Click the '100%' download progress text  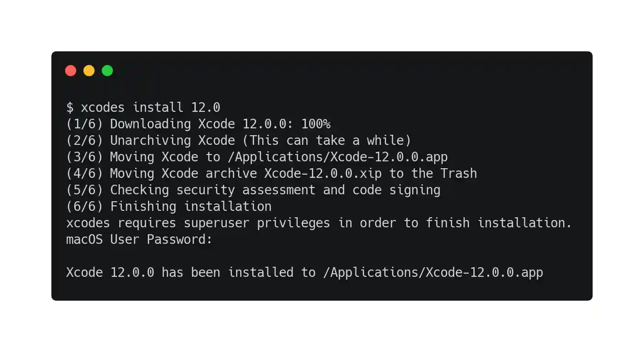point(316,124)
